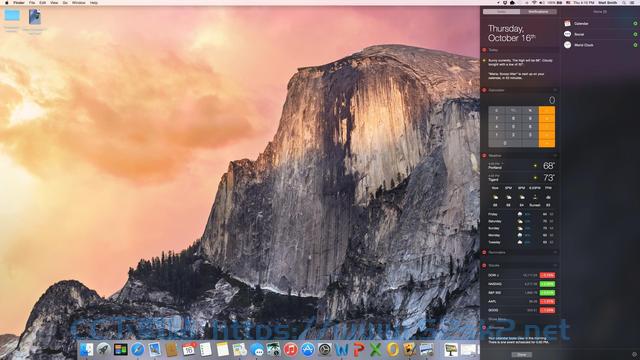Launch Excel green X icon

[376, 349]
